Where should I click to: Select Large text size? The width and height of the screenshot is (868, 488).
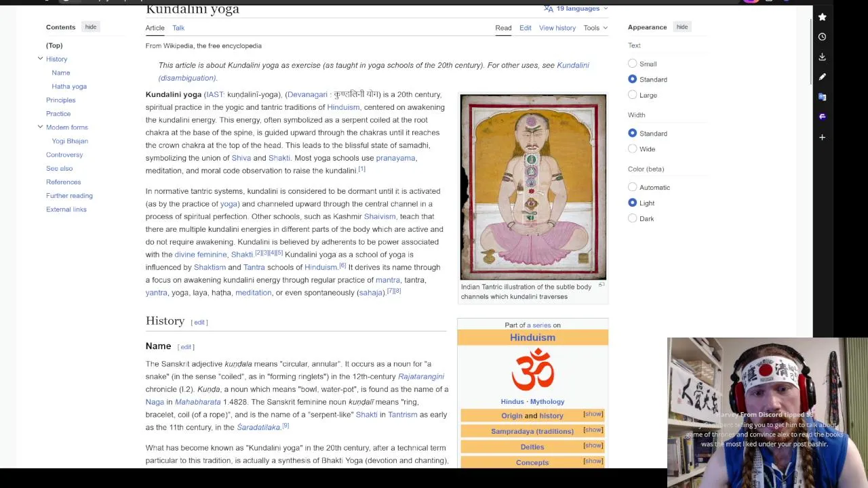[633, 95]
